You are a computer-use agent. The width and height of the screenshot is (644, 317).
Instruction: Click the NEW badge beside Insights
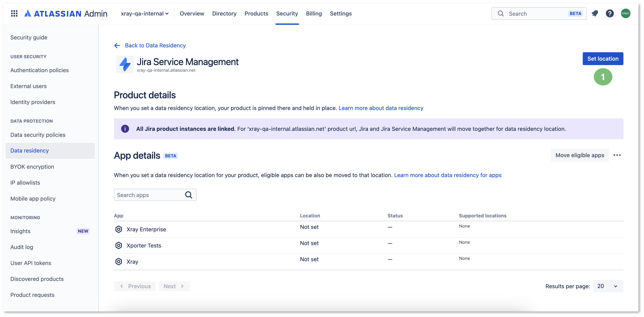click(x=83, y=231)
